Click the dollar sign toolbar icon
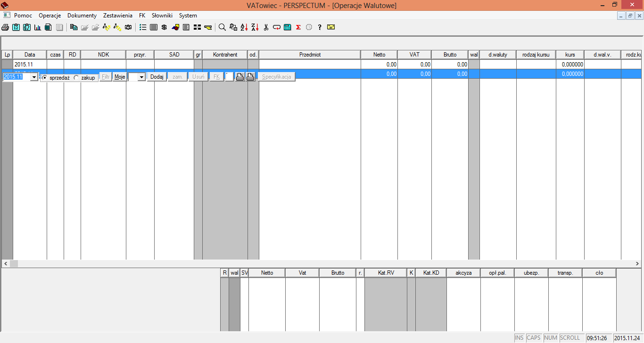Image resolution: width=644 pixels, height=343 pixels. (x=164, y=27)
